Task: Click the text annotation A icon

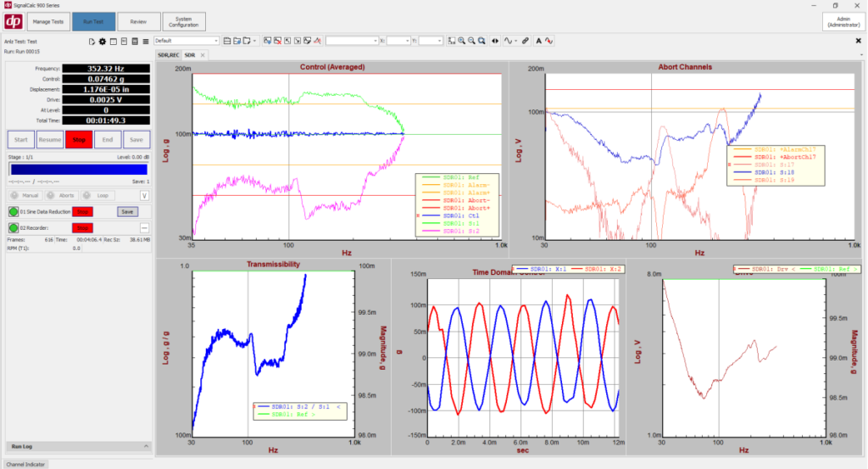Action: (x=538, y=41)
